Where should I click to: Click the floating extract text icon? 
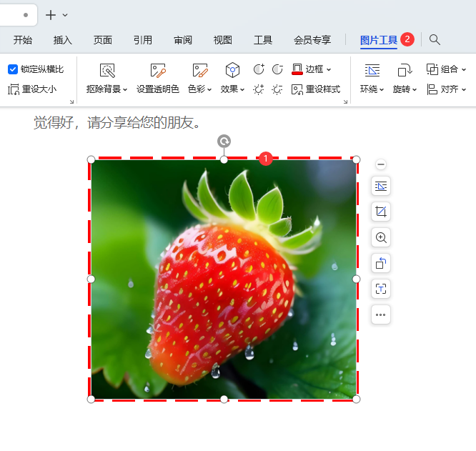(x=381, y=289)
